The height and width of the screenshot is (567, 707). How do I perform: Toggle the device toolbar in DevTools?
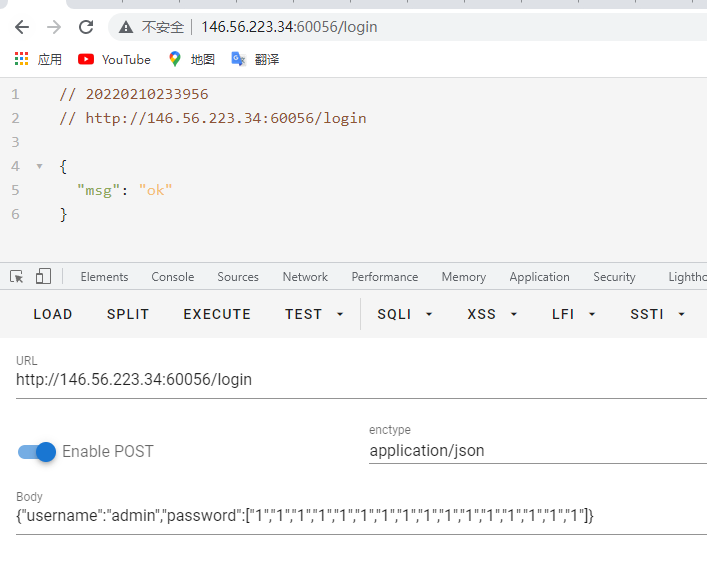(43, 277)
